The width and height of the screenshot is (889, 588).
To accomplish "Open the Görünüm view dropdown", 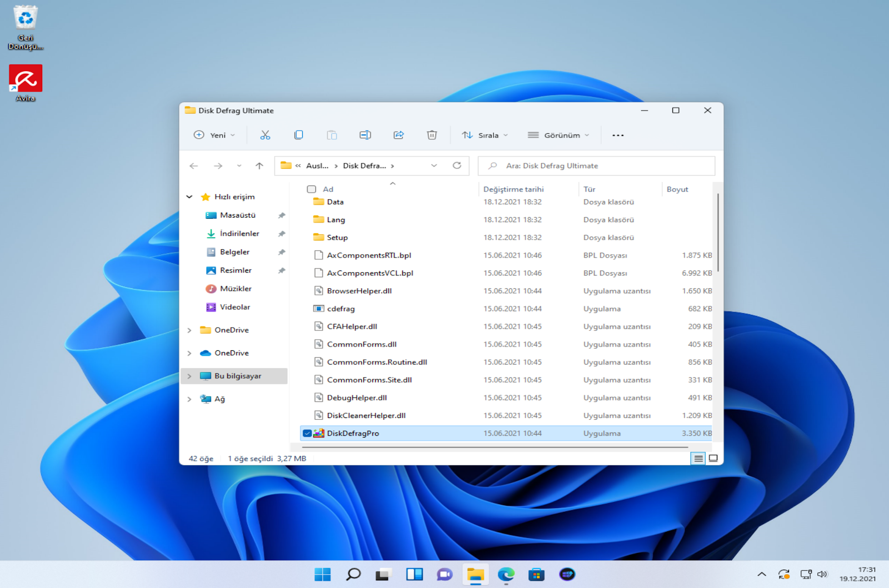I will (x=558, y=135).
